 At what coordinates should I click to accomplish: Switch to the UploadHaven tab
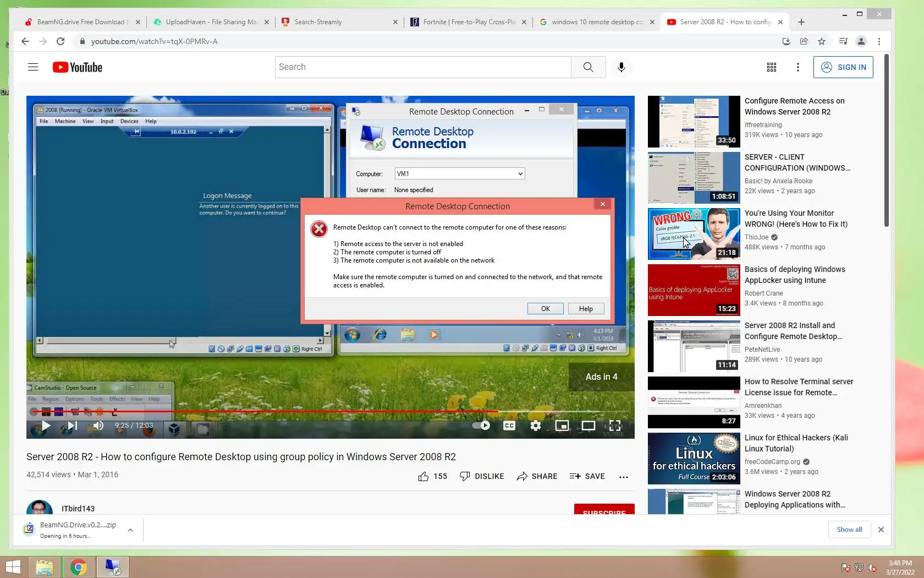(x=211, y=22)
